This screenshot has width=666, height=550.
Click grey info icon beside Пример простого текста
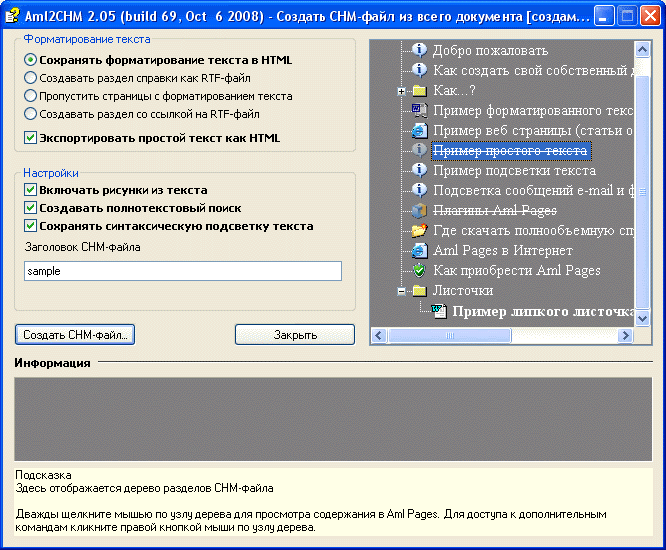tap(419, 150)
